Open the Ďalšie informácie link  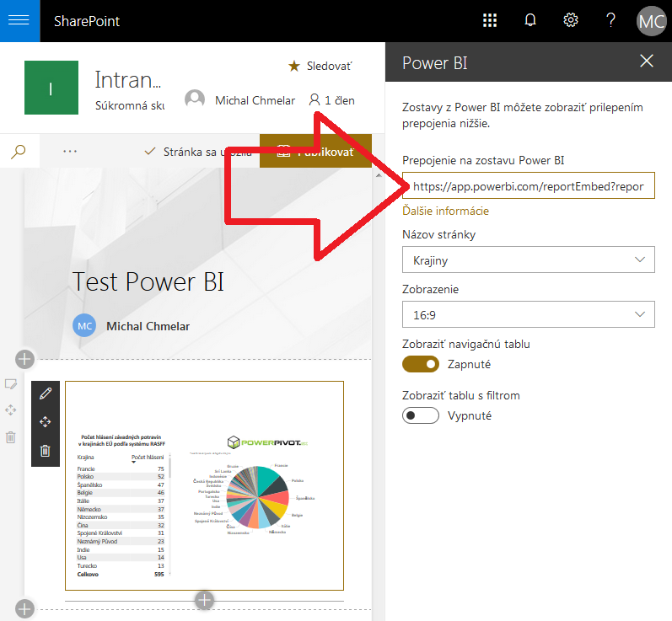point(445,211)
